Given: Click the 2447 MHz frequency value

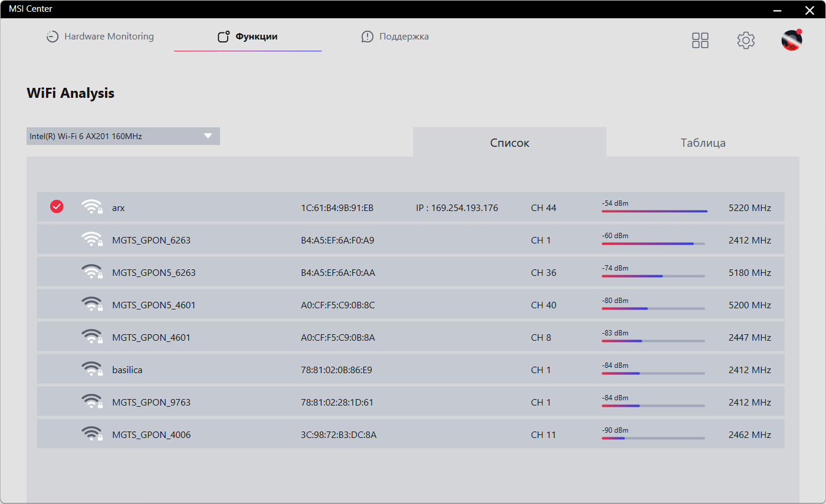Looking at the screenshot, I should point(750,338).
